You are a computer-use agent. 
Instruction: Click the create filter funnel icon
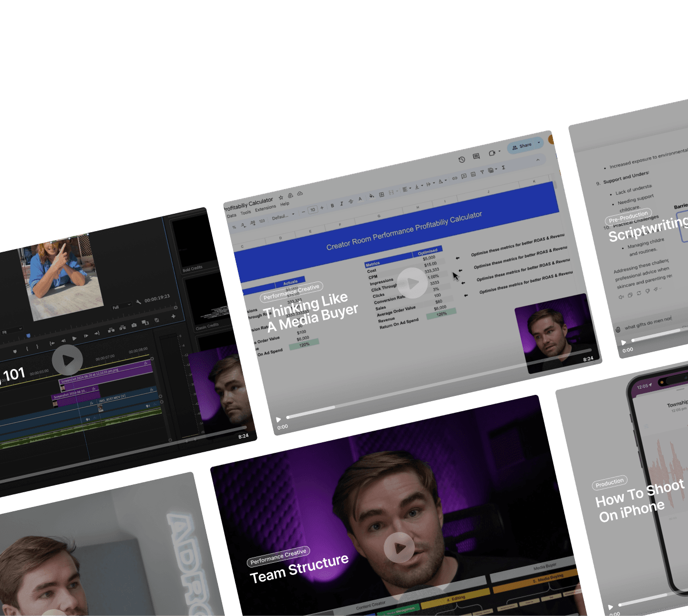[482, 172]
